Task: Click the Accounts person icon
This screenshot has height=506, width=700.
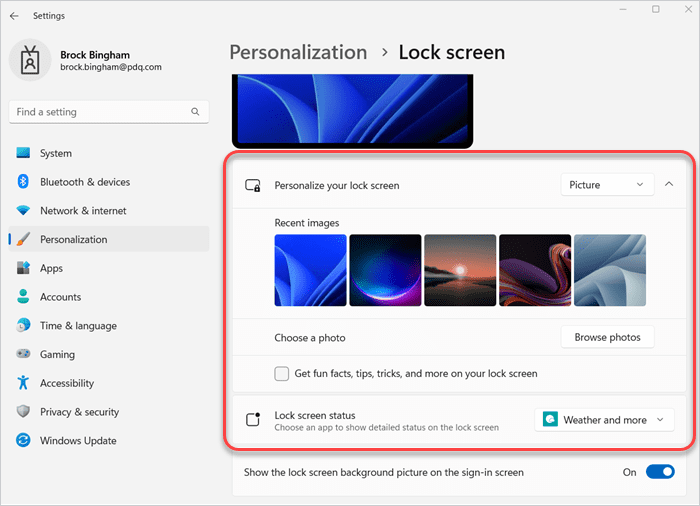Action: tap(23, 297)
